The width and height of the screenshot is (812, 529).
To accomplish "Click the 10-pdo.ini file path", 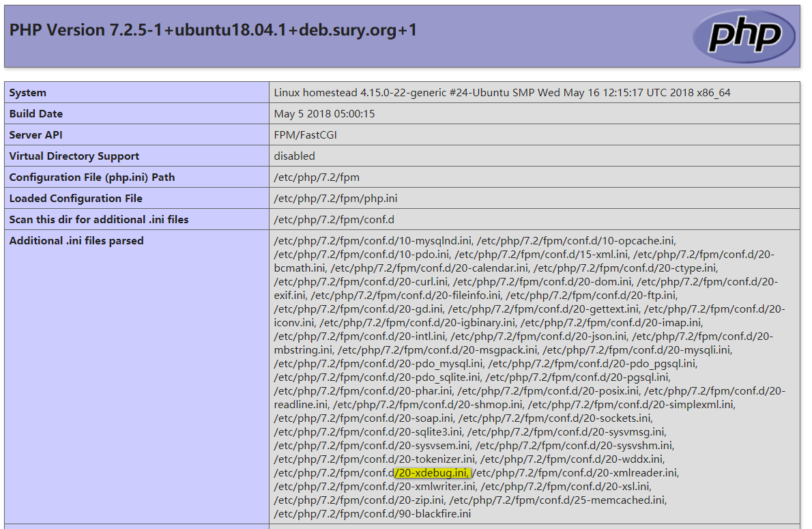I will click(x=362, y=255).
